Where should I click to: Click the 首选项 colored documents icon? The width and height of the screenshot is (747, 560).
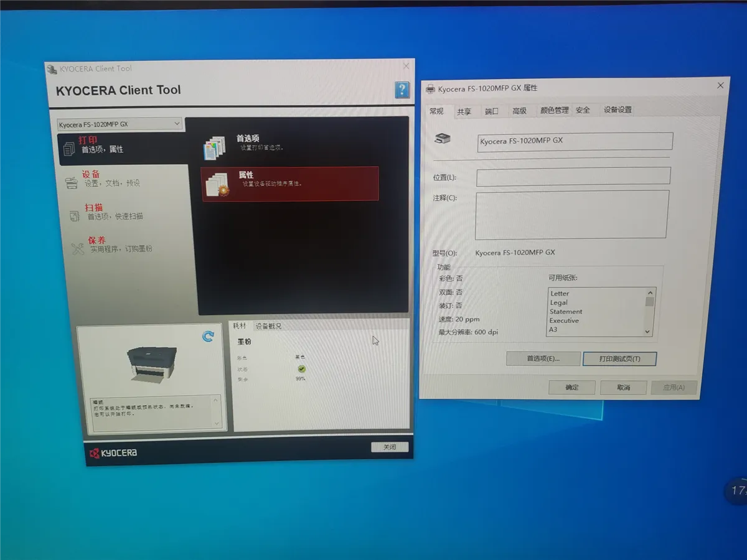coord(214,148)
